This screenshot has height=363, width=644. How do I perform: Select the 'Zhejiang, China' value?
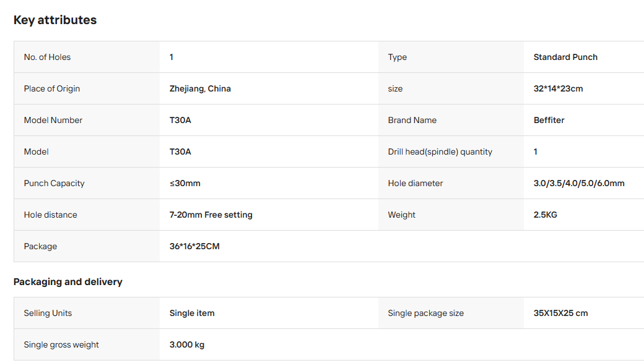point(200,88)
